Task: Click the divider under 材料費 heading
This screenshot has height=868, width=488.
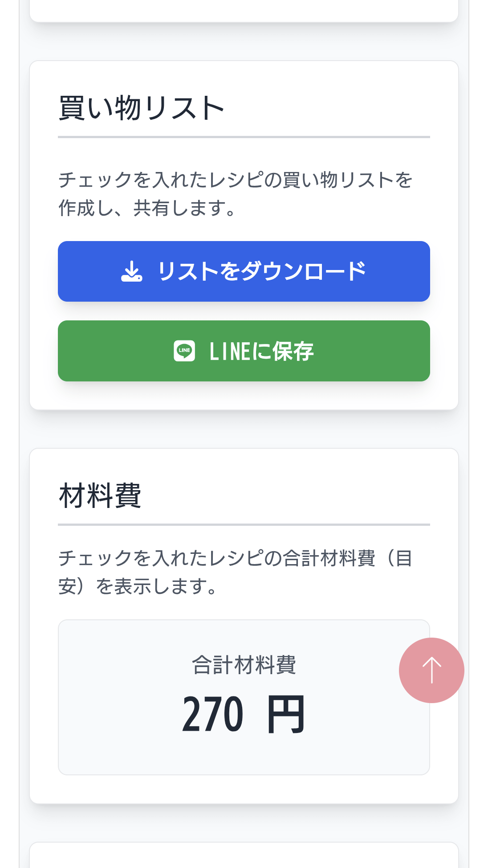Action: tap(244, 524)
